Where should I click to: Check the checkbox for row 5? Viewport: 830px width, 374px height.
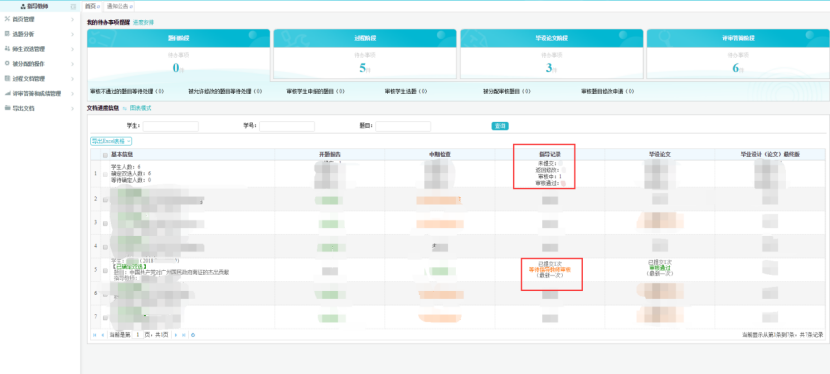pos(105,270)
